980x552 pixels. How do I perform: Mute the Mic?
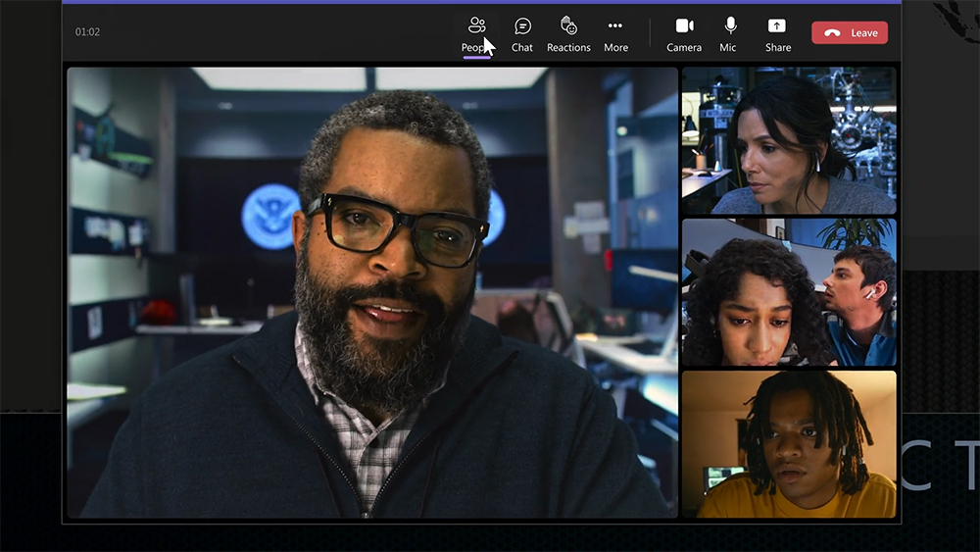729,34
